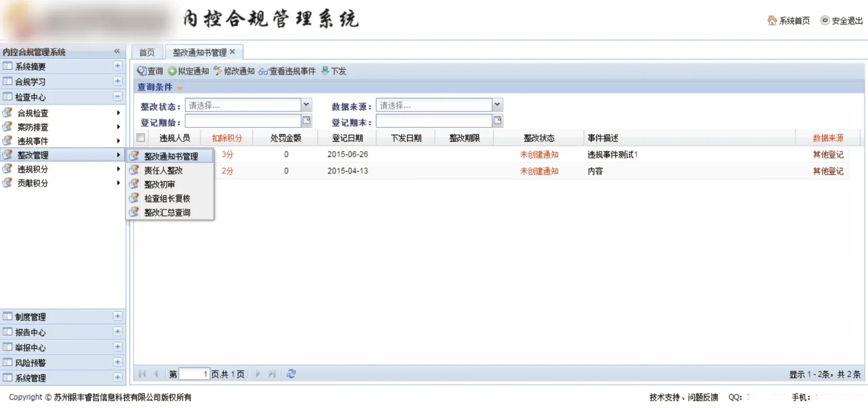Viewport: 868px width, 408px height.
Task: Tick the select-all checkbox in table header
Action: click(x=141, y=138)
